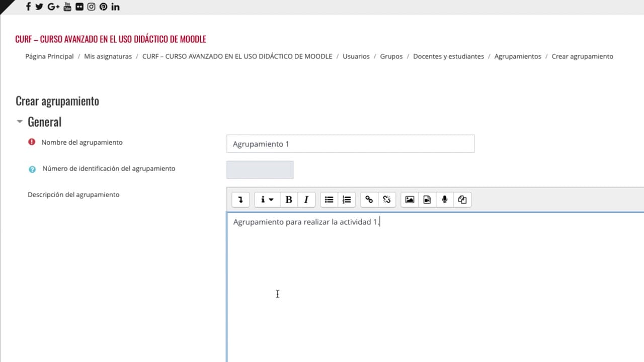The width and height of the screenshot is (644, 362).
Task: Go to Página Principal breadcrumb
Action: tap(49, 56)
